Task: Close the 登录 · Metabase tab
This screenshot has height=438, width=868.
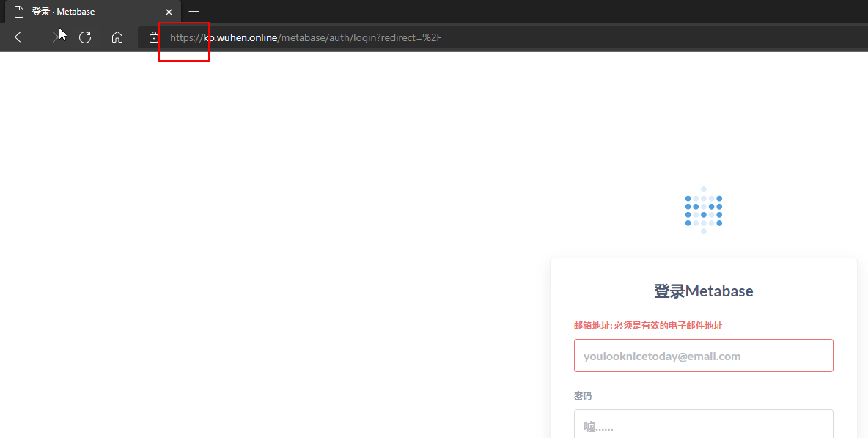Action: 169,12
